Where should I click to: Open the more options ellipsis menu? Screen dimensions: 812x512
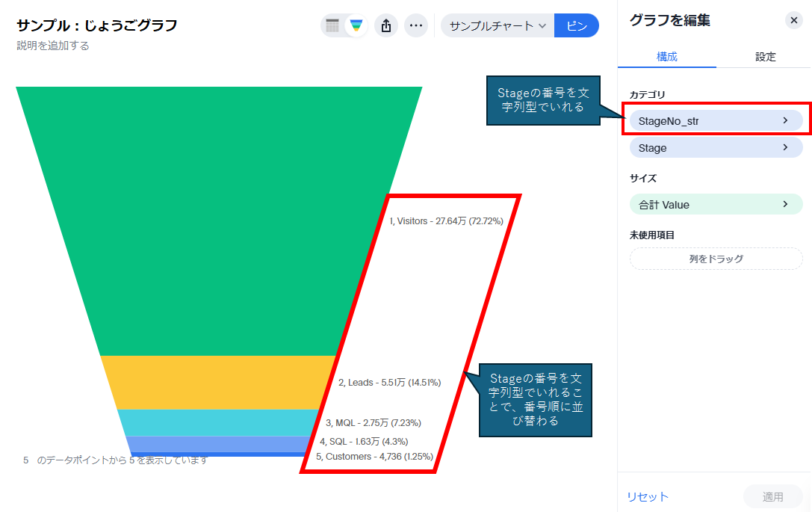[x=416, y=25]
